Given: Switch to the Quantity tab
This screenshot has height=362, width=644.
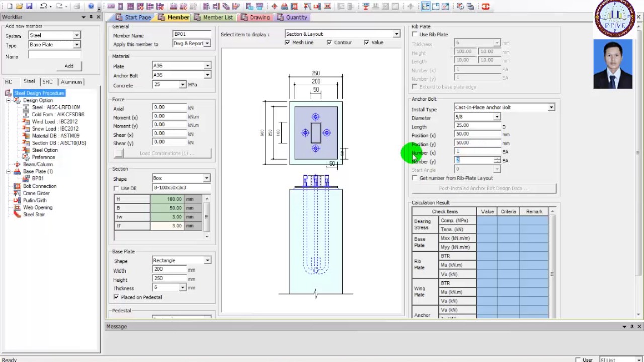Looking at the screenshot, I should (292, 17).
